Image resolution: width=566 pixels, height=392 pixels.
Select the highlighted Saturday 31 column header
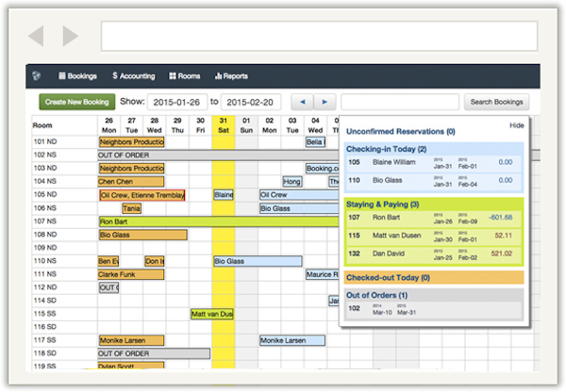(223, 125)
